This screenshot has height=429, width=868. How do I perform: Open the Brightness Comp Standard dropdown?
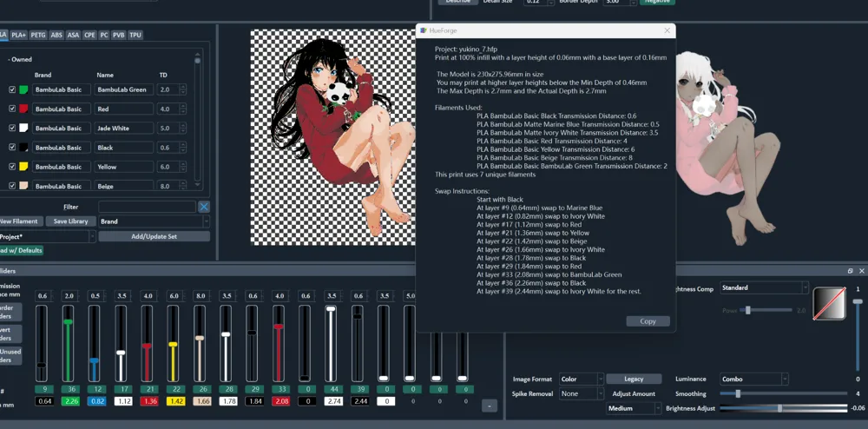(x=764, y=287)
